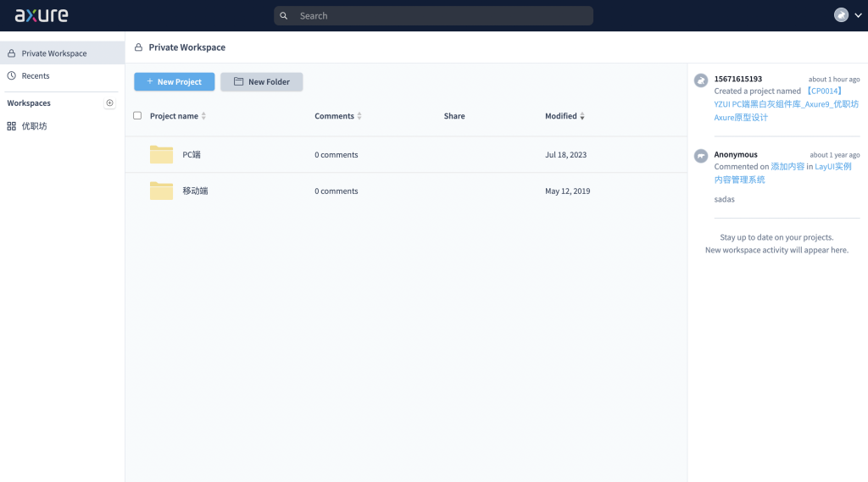Screen dimensions: 868x482
Task: Open the LayUI实例 内容管理系统 link
Action: (832, 167)
